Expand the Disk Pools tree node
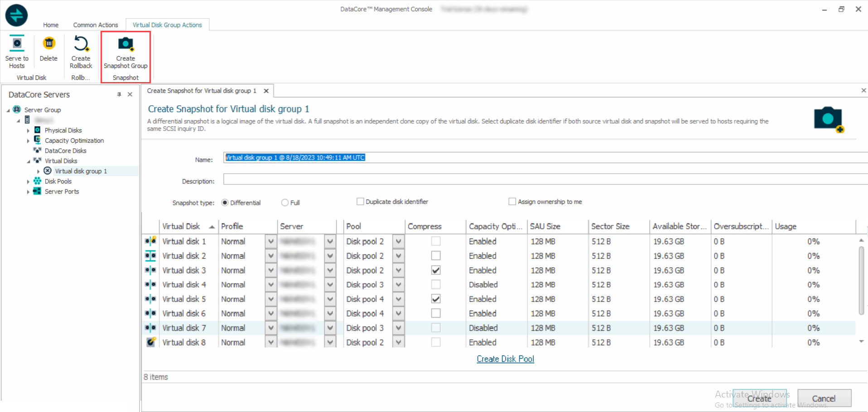Viewport: 868px width, 412px height. [28, 181]
